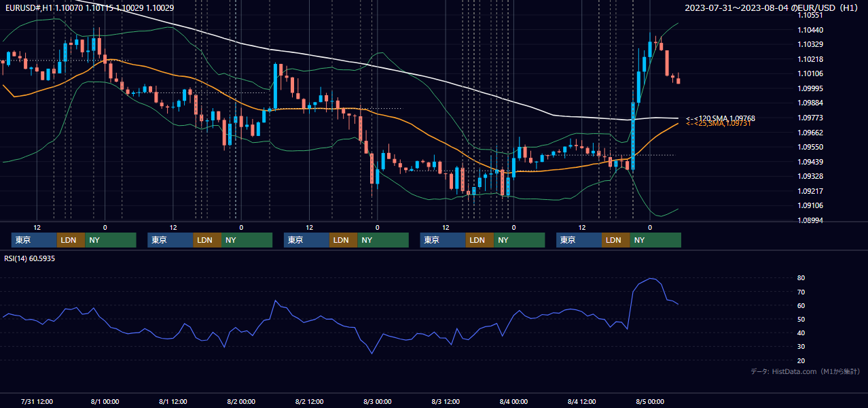Pick price axis value 1.09328

tap(810, 176)
